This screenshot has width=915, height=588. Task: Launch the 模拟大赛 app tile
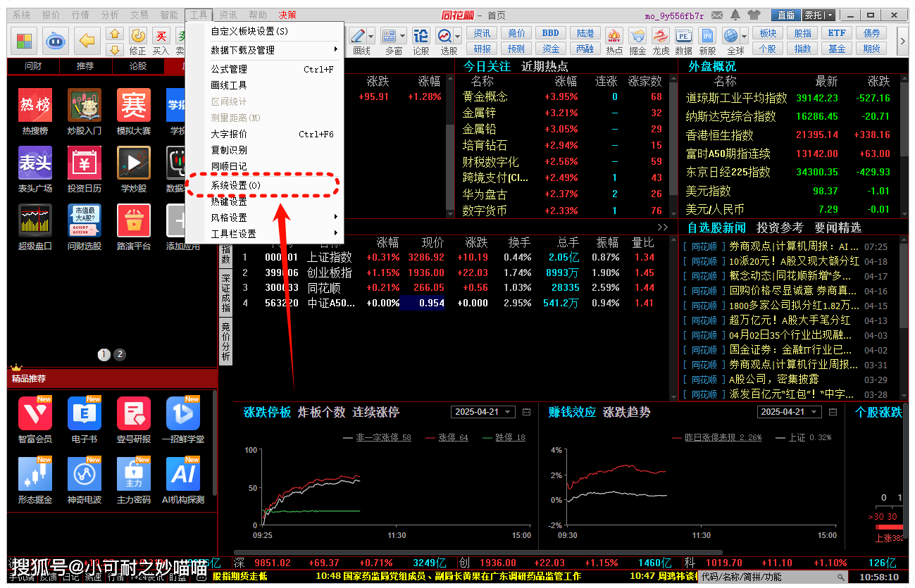134,106
